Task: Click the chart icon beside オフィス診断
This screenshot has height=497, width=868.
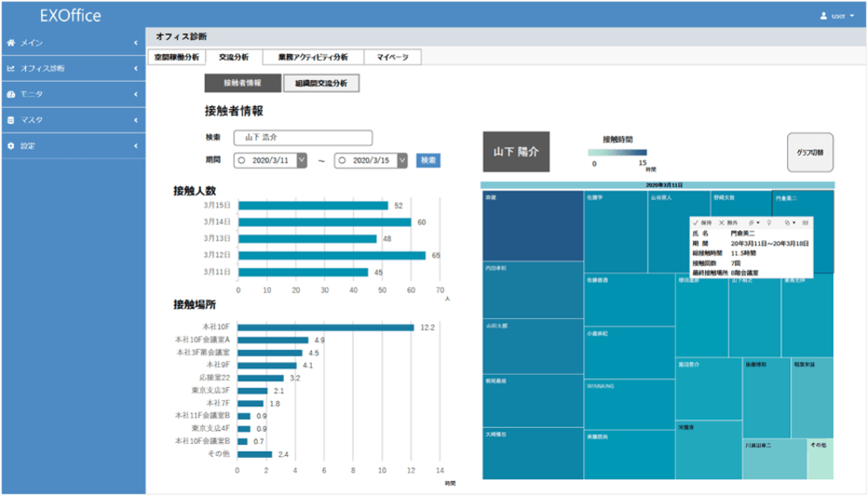Action: pos(10,68)
